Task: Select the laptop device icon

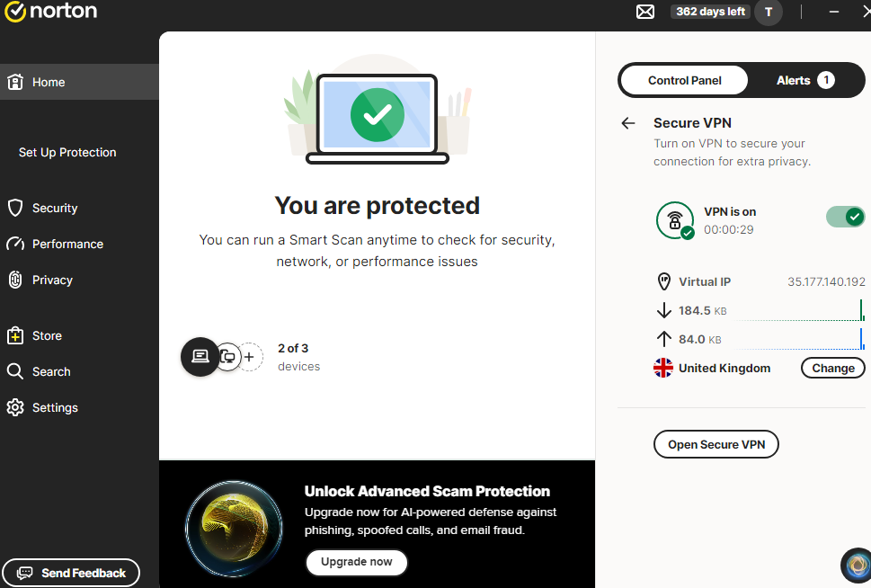Action: pyautogui.click(x=200, y=357)
